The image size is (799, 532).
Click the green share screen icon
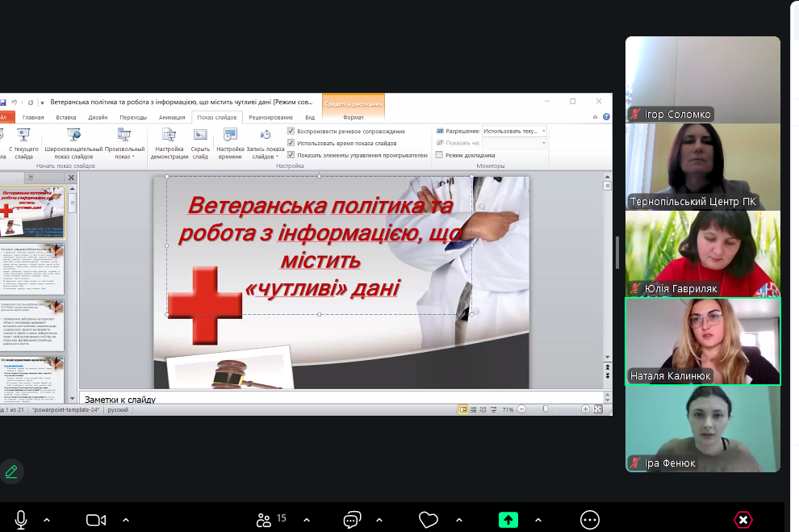tap(508, 520)
